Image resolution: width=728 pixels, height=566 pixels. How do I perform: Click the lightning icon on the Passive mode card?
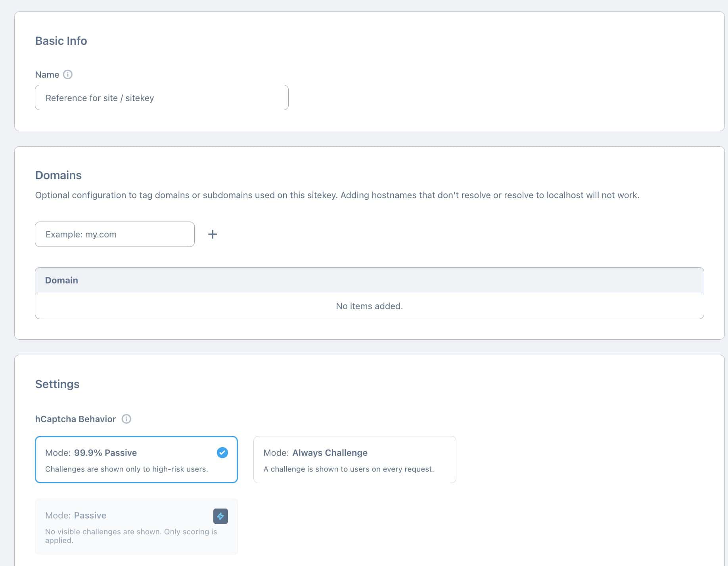click(x=220, y=516)
